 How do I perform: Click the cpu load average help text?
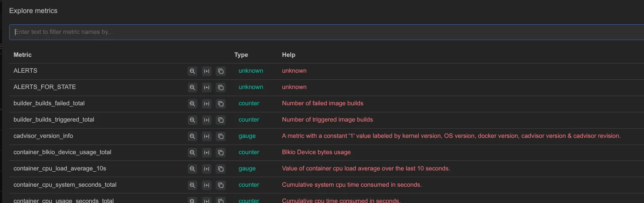point(366,168)
